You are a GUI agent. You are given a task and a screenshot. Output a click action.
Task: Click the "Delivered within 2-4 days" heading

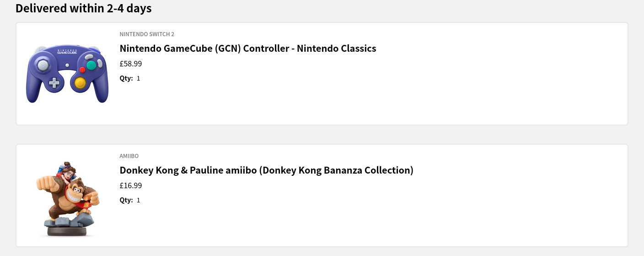83,8
